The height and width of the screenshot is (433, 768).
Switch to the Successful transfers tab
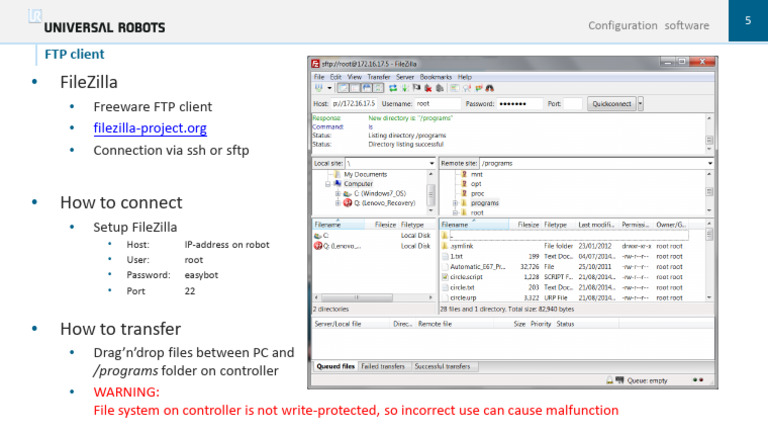[442, 366]
